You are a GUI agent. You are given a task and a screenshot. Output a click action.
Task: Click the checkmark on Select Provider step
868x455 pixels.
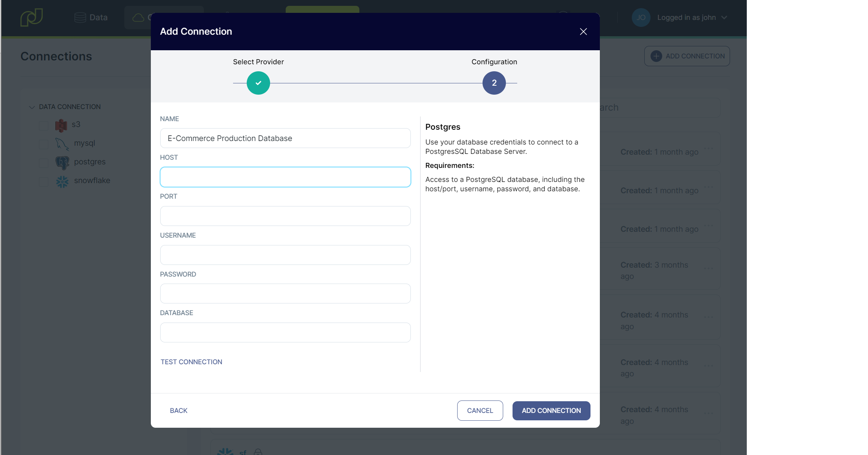coord(258,83)
